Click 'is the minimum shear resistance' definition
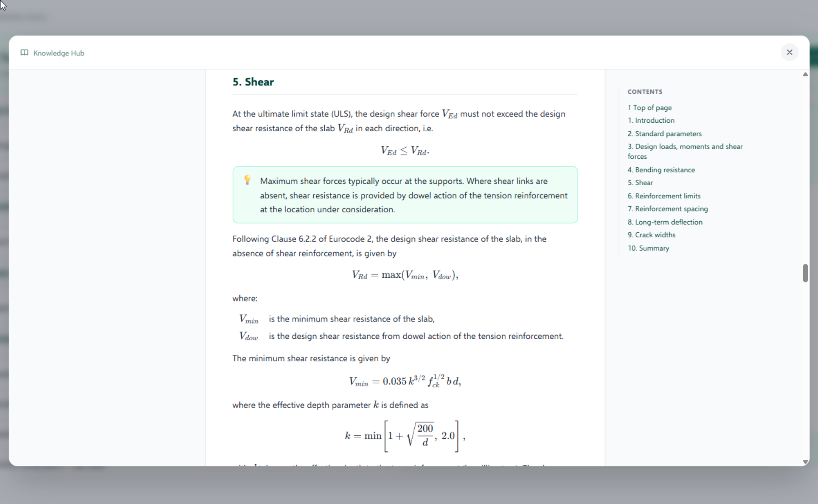The height and width of the screenshot is (504, 818). point(351,319)
